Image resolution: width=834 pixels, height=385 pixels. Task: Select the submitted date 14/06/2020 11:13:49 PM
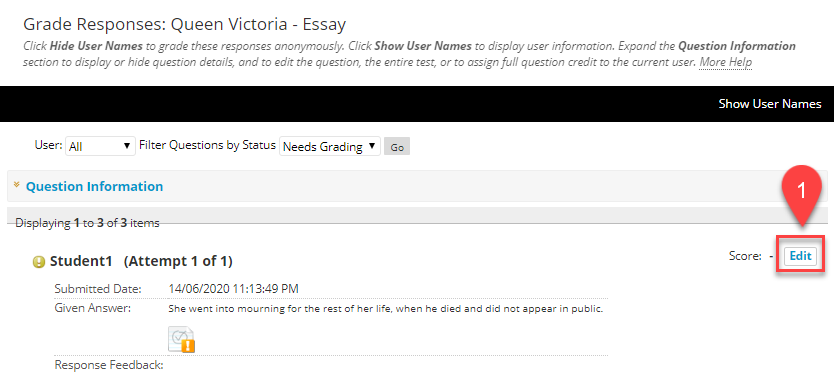click(x=233, y=289)
